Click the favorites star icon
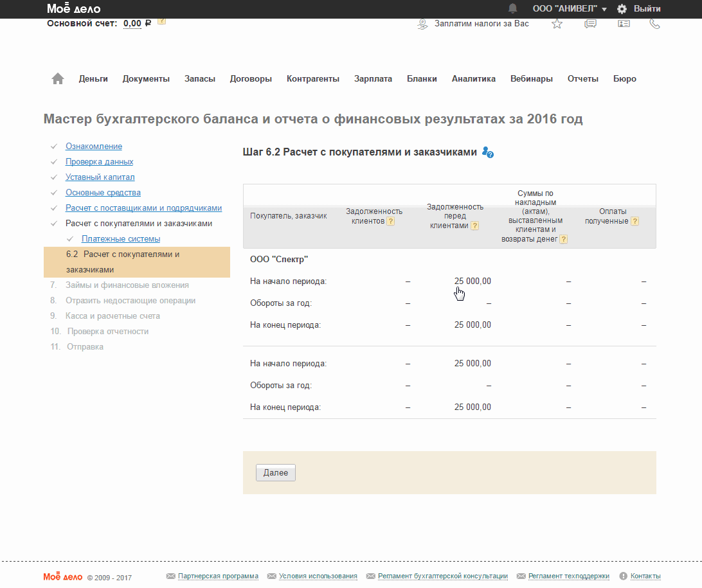 tap(557, 24)
